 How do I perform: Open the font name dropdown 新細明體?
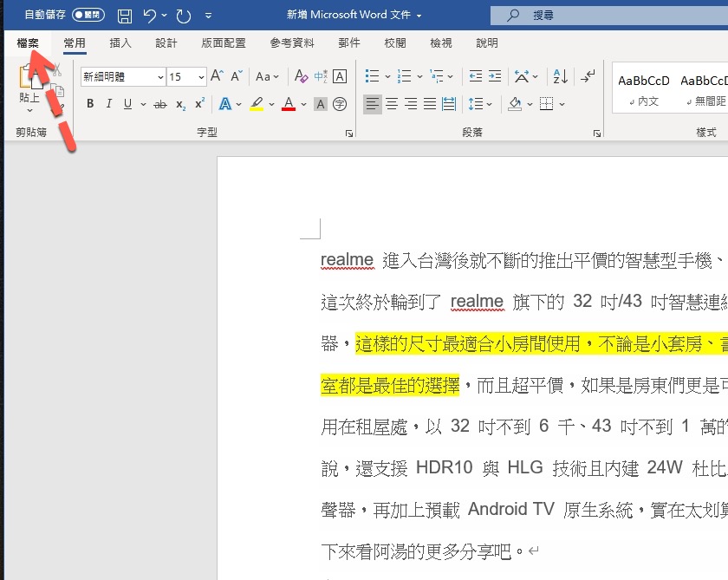(x=160, y=77)
